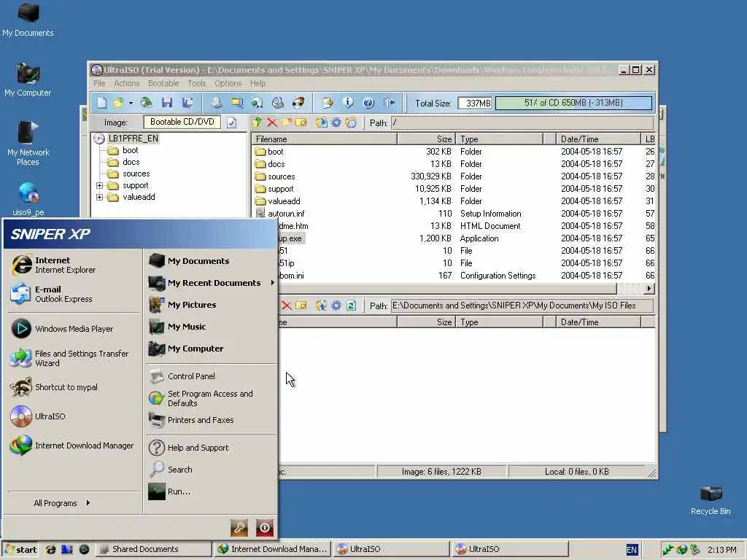Click the Open CD/DVD toolbar icon
The height and width of the screenshot is (560, 747).
click(x=146, y=103)
